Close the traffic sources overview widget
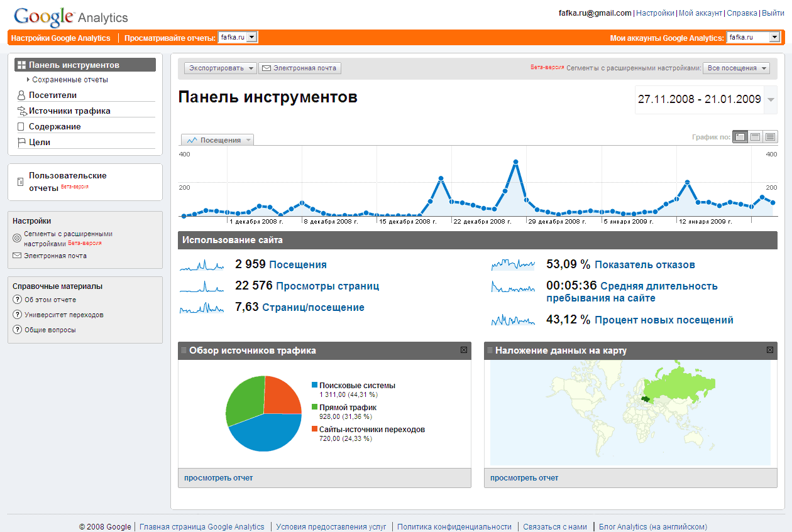Image resolution: width=792 pixels, height=532 pixels. pyautogui.click(x=464, y=350)
